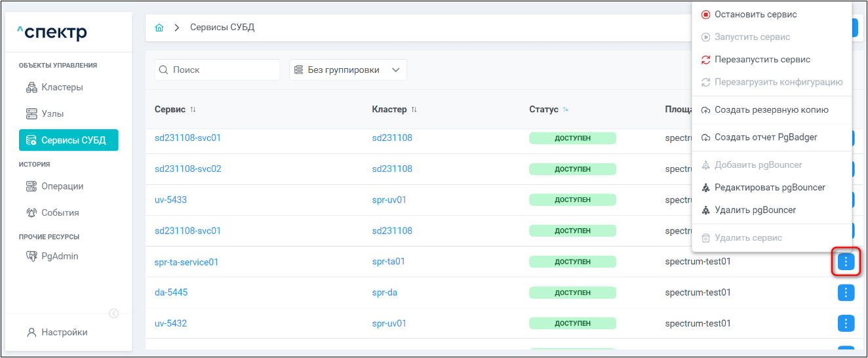Choose Создать отчет PgBadger item
This screenshot has width=868, height=358.
pos(765,138)
